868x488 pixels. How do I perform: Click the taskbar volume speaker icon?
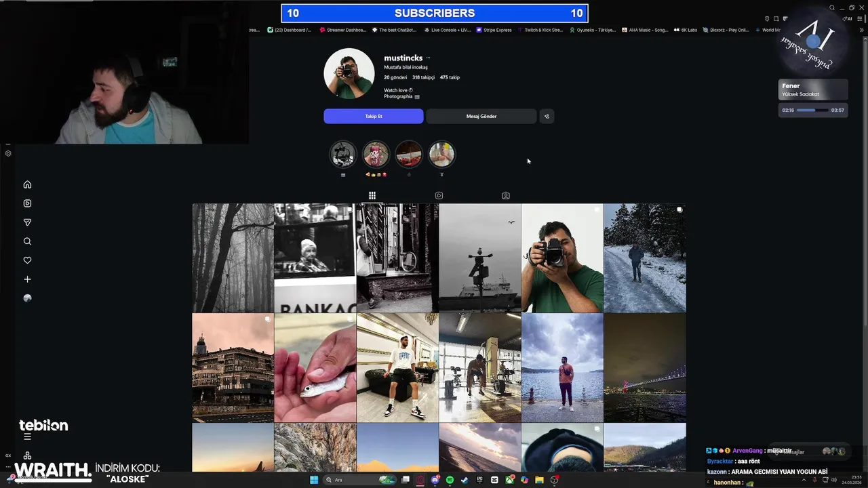pyautogui.click(x=833, y=480)
